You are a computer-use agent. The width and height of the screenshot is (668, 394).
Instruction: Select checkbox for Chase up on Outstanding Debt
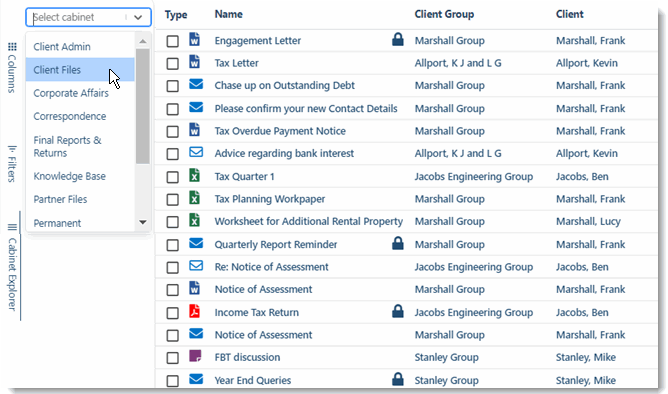[x=173, y=86]
